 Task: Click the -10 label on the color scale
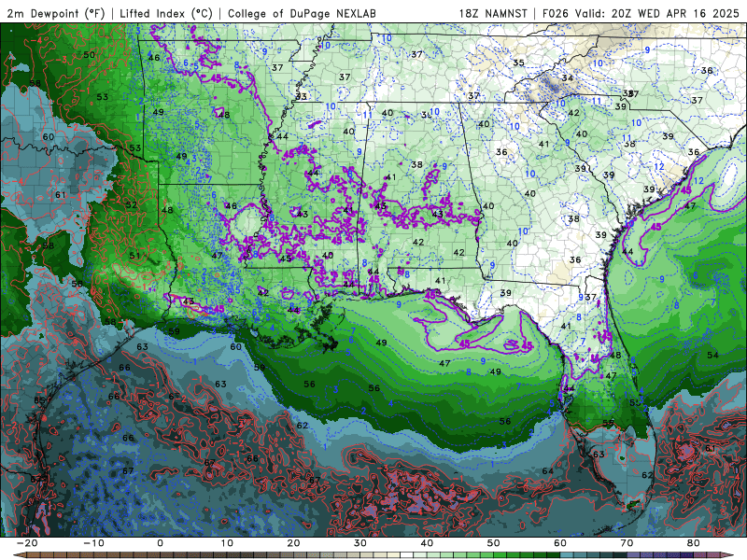[x=93, y=543]
